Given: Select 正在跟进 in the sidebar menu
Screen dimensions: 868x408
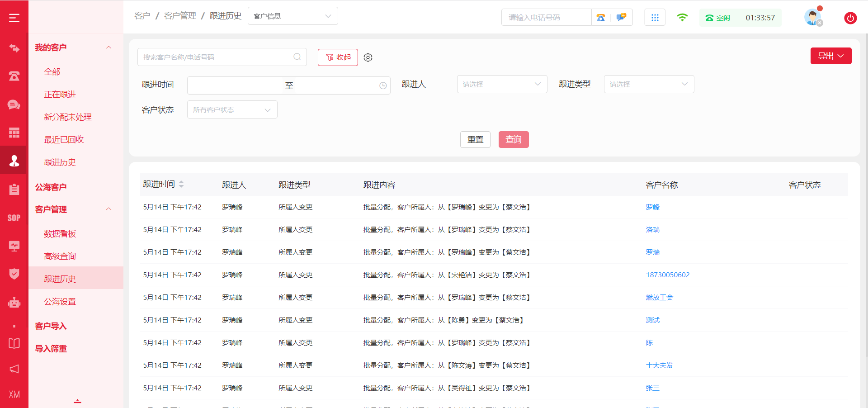Looking at the screenshot, I should [x=60, y=95].
